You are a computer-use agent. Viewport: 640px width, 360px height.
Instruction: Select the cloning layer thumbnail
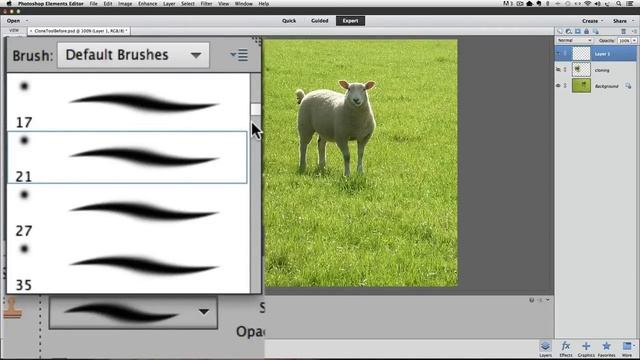[581, 70]
